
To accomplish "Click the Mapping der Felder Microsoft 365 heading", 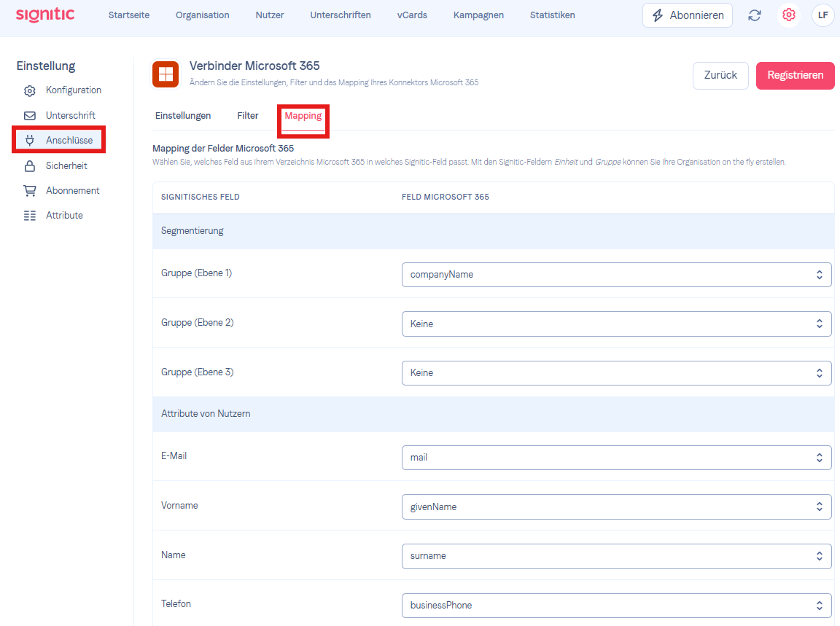I will [223, 149].
